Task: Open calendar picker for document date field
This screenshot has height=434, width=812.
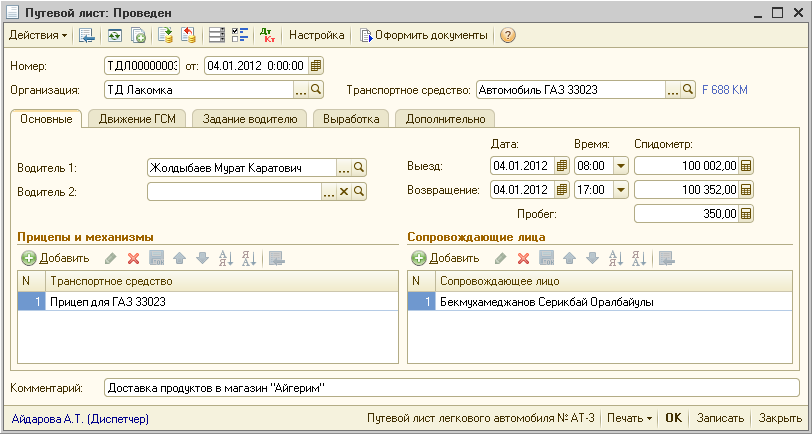Action: tap(316, 66)
